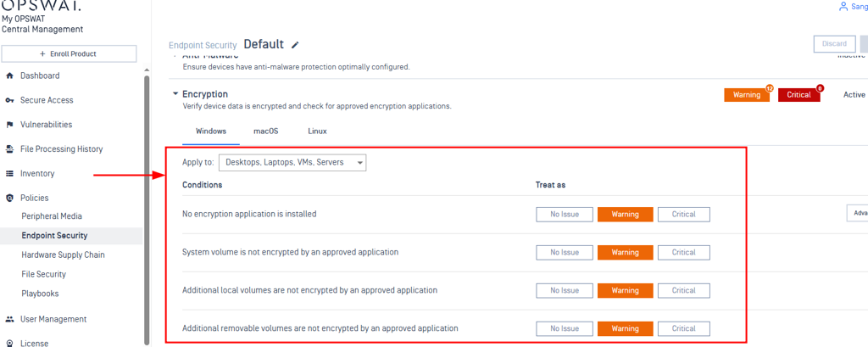Click the User Management people icon
This screenshot has height=347, width=868.
point(9,319)
